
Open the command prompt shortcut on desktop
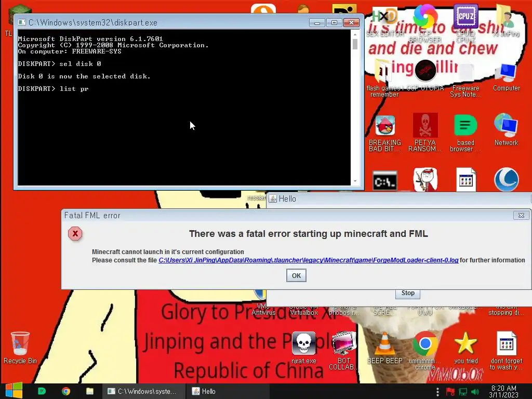(x=385, y=181)
